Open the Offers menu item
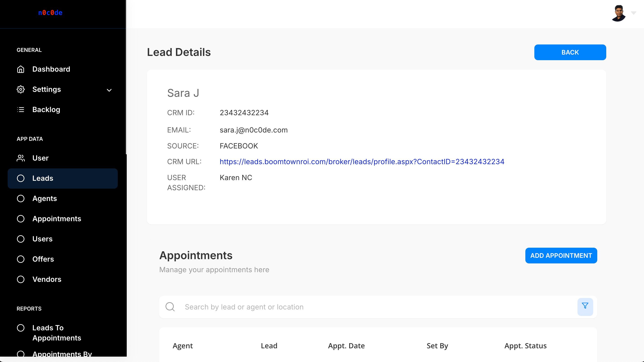The width and height of the screenshot is (644, 362). 43,259
